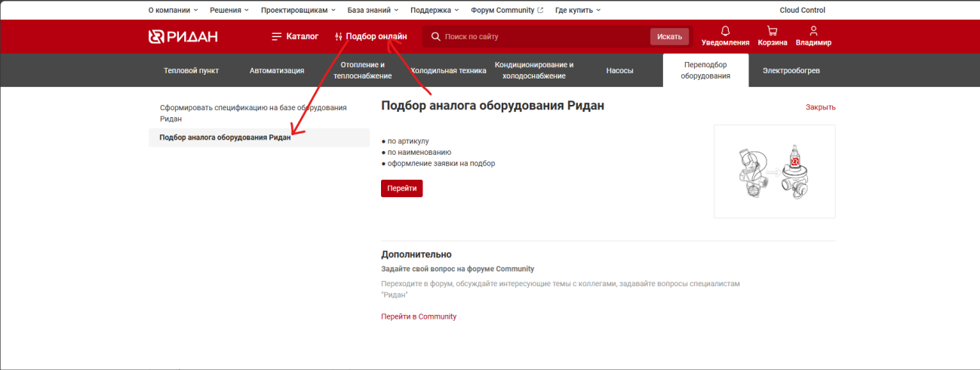Select Подбор аналога оборудования Ридан sidebar item
Image resolution: width=980 pixels, height=370 pixels.
tap(259, 137)
